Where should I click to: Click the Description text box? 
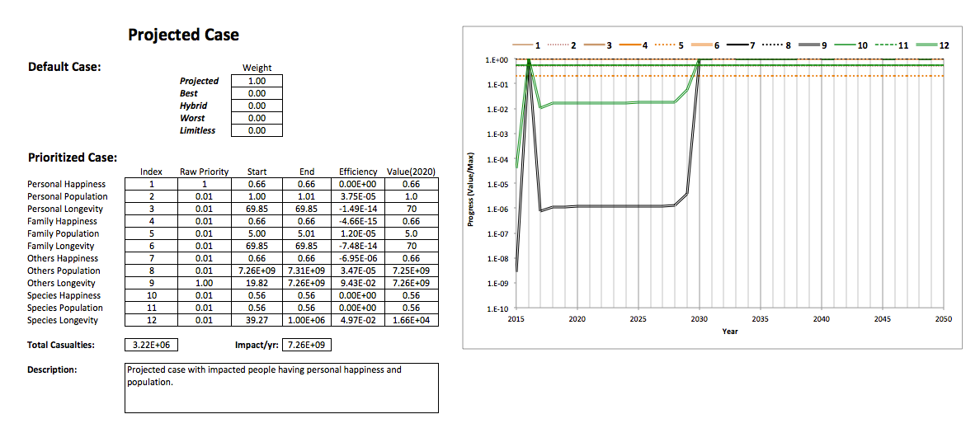(x=281, y=388)
